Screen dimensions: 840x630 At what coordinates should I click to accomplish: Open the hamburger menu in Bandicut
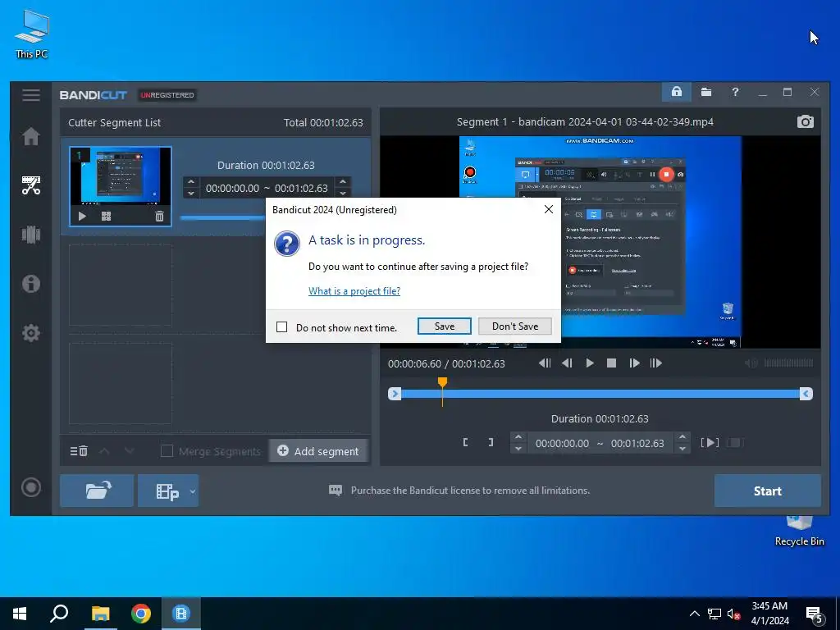(x=31, y=95)
